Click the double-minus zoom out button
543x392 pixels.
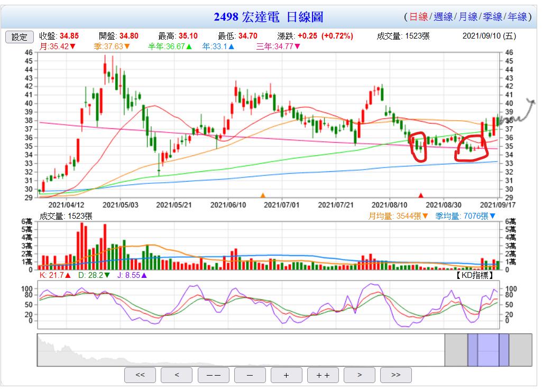coord(213,375)
